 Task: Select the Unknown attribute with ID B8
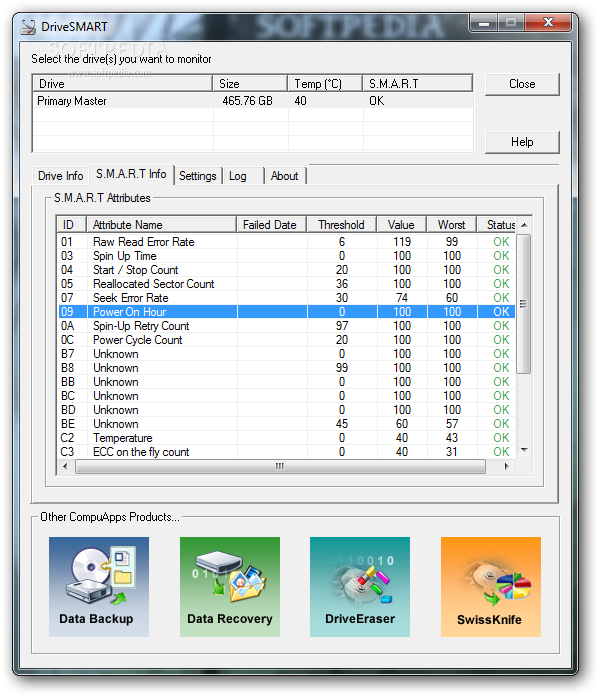[286, 368]
